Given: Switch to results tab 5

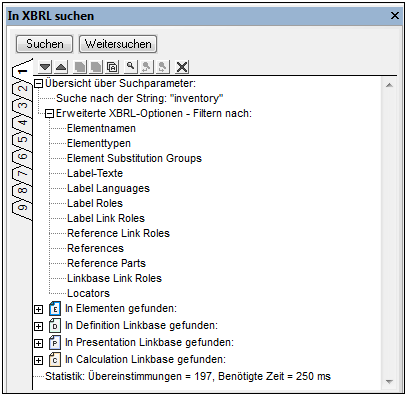Looking at the screenshot, I should pyautogui.click(x=22, y=139).
